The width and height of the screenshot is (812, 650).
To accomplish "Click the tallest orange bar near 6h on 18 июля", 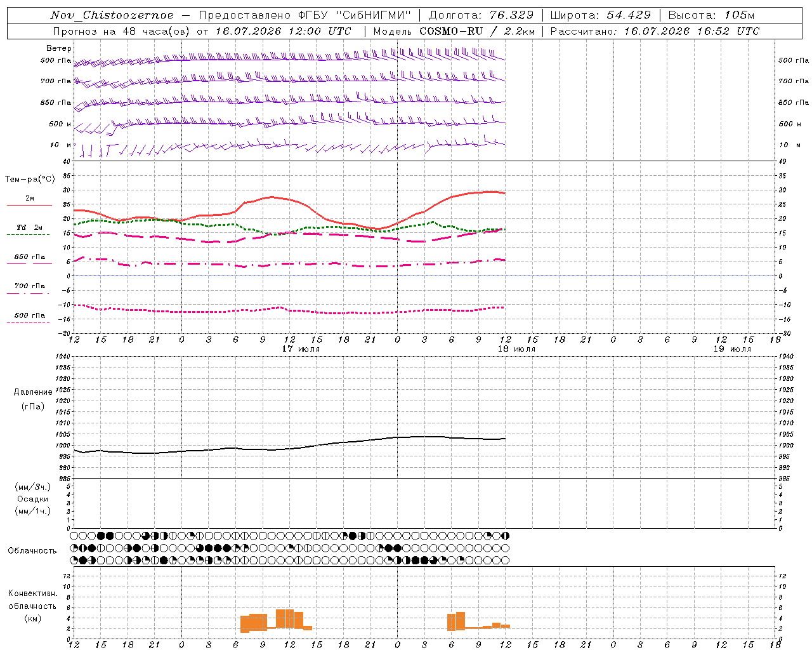I will tap(461, 621).
